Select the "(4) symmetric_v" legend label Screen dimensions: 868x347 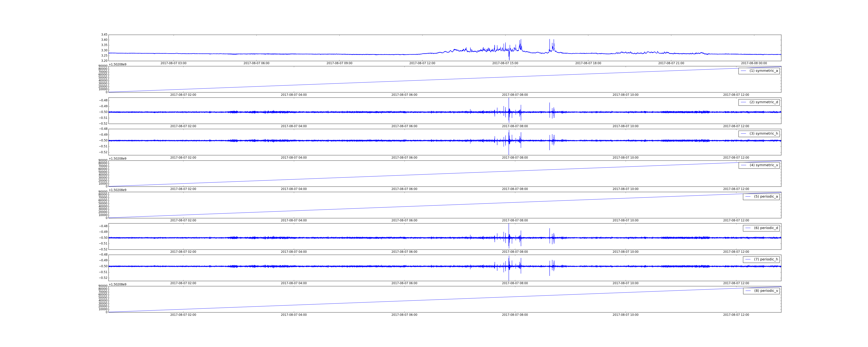click(x=763, y=165)
